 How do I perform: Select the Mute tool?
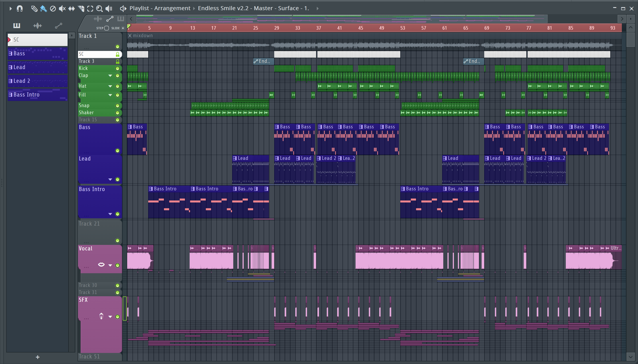pyautogui.click(x=62, y=9)
